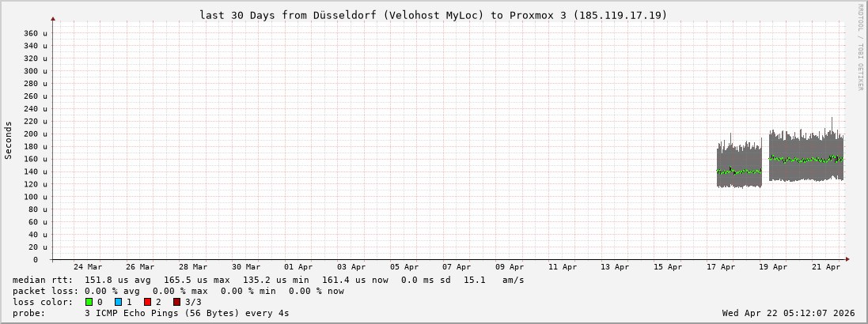Click the blue loss color 1 swatch
Viewport: 868px width, 324px height.
tap(118, 302)
